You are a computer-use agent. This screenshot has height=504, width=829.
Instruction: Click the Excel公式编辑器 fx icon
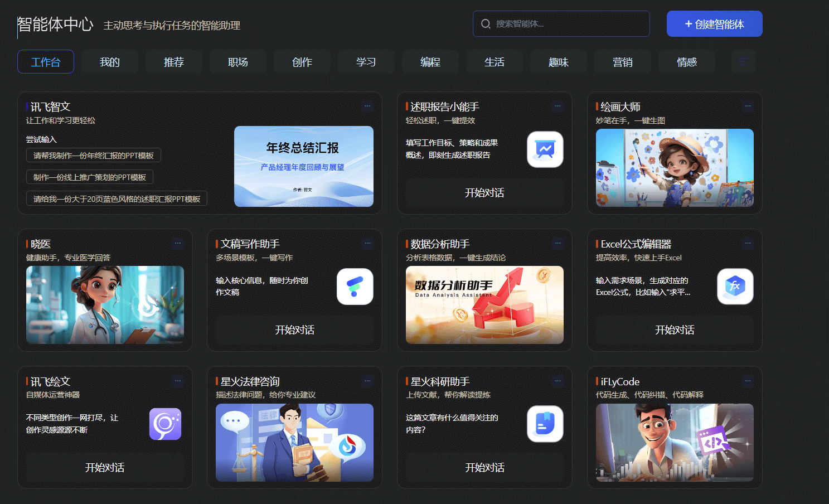(x=735, y=287)
